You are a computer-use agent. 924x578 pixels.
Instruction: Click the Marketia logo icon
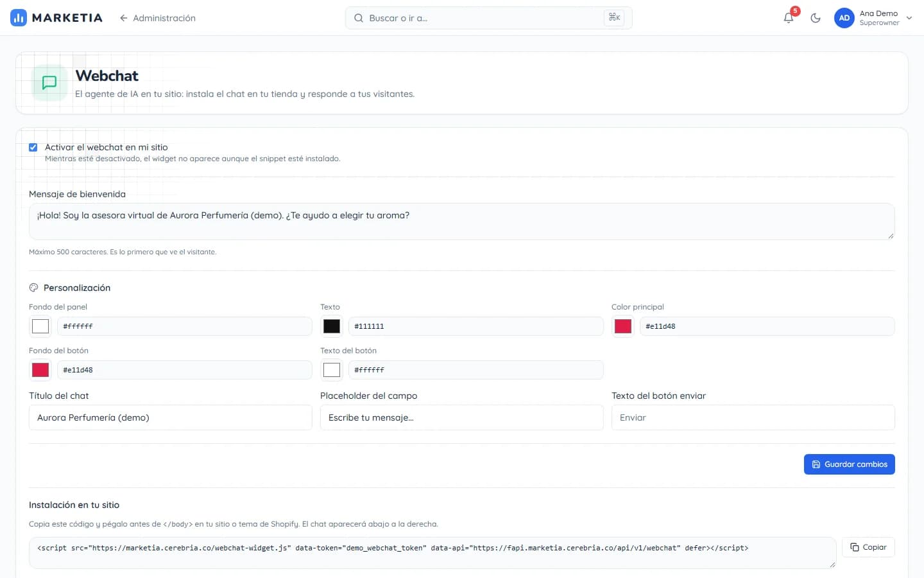click(19, 18)
